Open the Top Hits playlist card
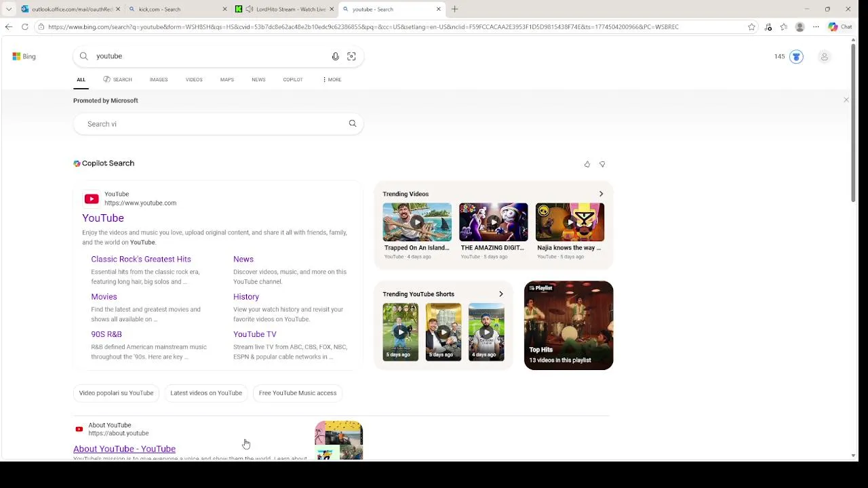Viewport: 868px width, 488px height. (568, 325)
